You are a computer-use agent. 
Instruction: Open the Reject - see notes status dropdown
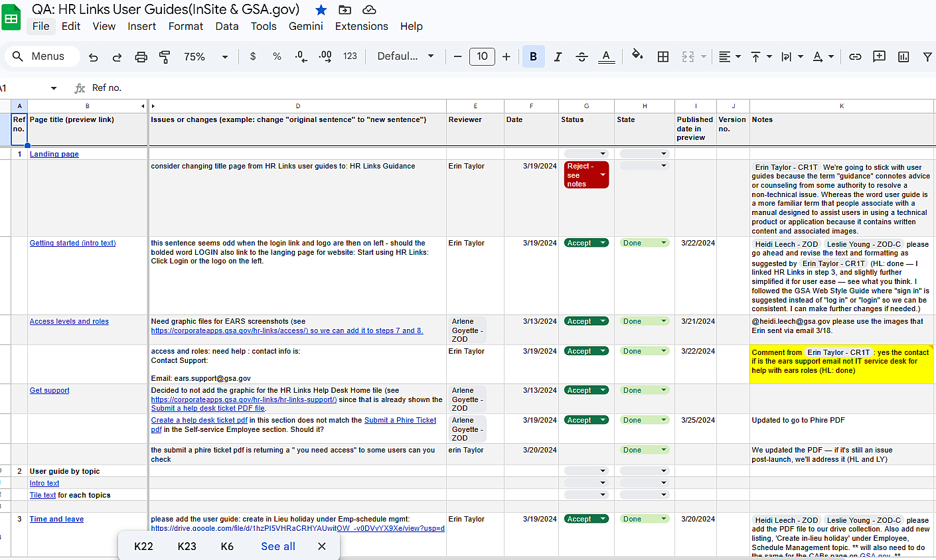coord(586,175)
